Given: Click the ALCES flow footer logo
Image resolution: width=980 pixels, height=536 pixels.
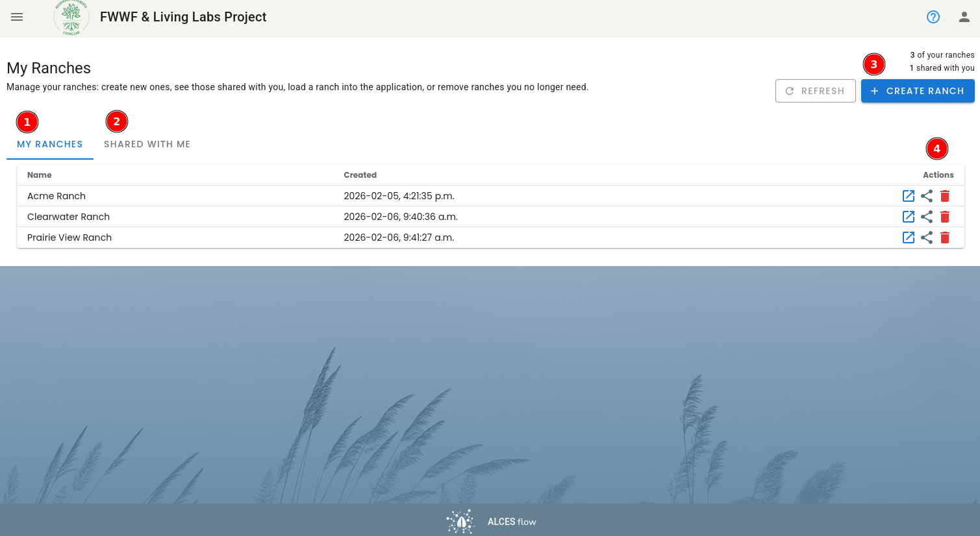Looking at the screenshot, I should pos(491,521).
